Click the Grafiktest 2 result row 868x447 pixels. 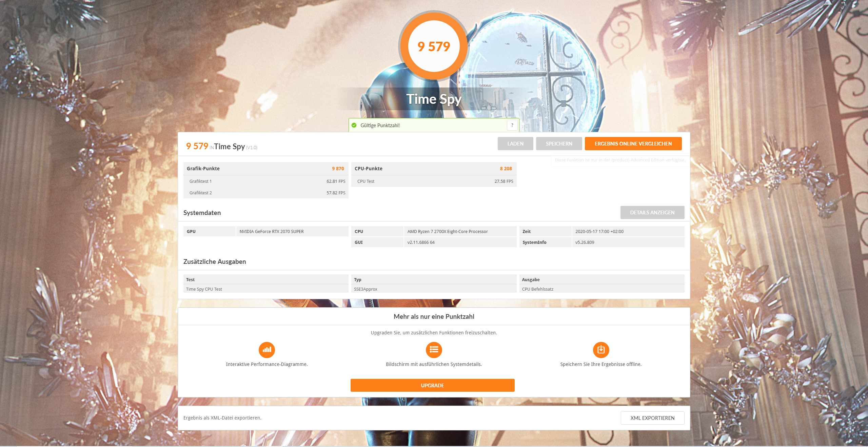tap(265, 193)
